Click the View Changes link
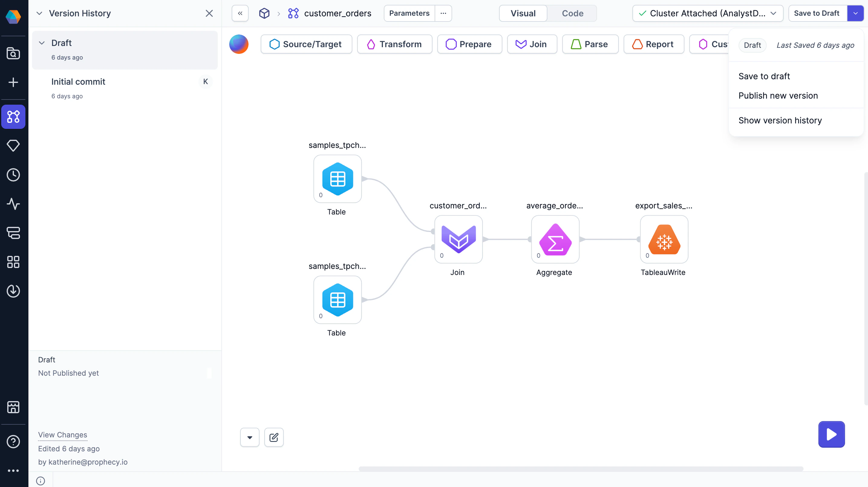This screenshot has height=487, width=868. pos(63,435)
